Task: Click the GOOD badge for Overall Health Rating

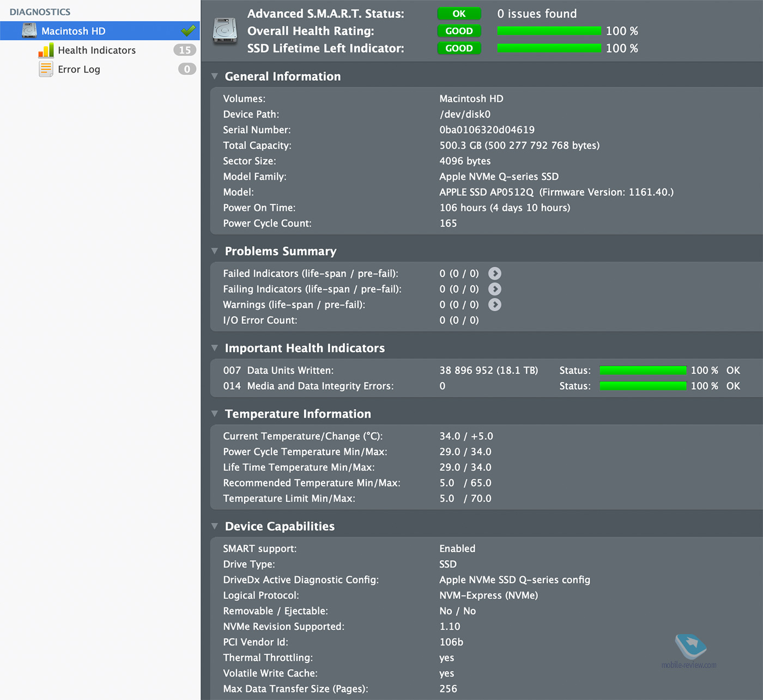Action: 459,31
